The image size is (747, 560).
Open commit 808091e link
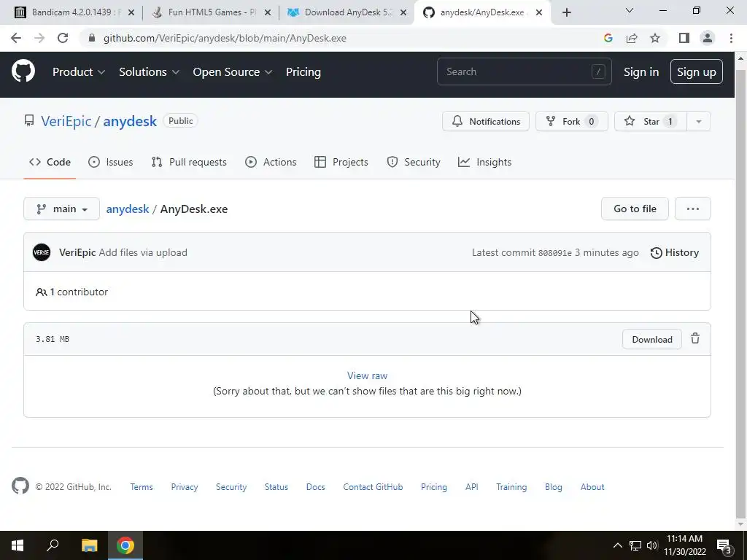(x=555, y=253)
